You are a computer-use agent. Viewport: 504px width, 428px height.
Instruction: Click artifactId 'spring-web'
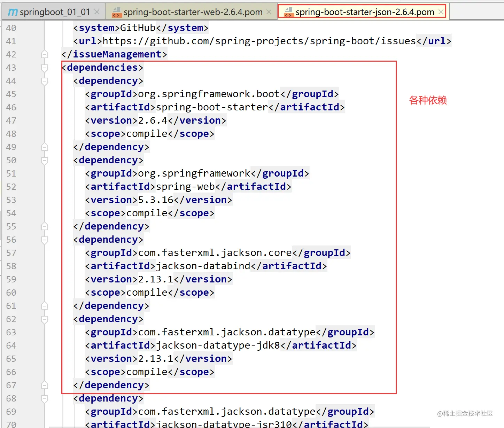coord(185,187)
